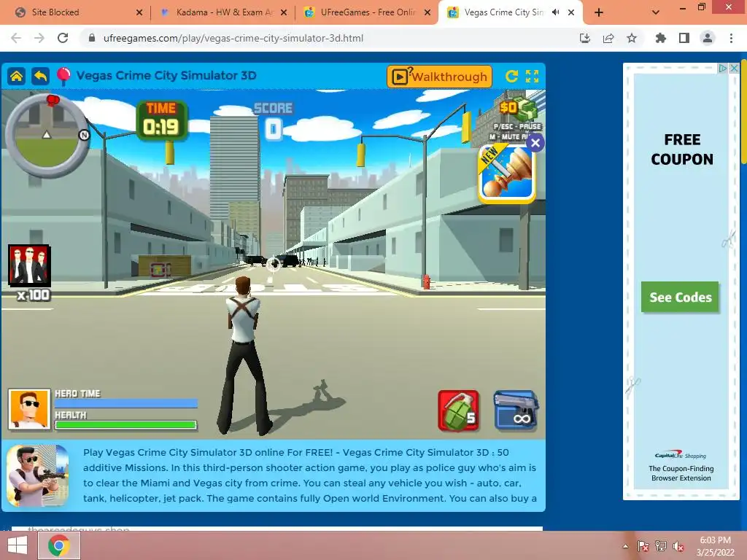This screenshot has width=747, height=560.
Task: Select the grenade weapon button
Action: coord(458,411)
